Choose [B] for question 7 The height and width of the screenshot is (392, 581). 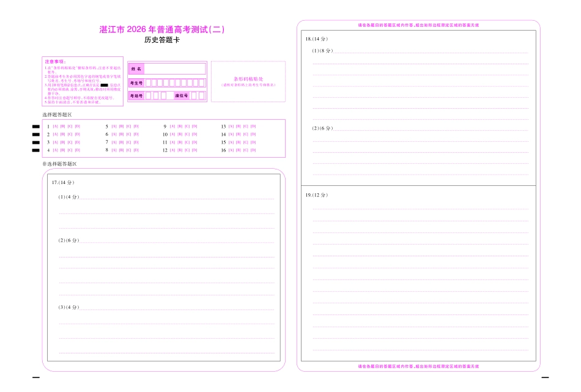click(121, 142)
